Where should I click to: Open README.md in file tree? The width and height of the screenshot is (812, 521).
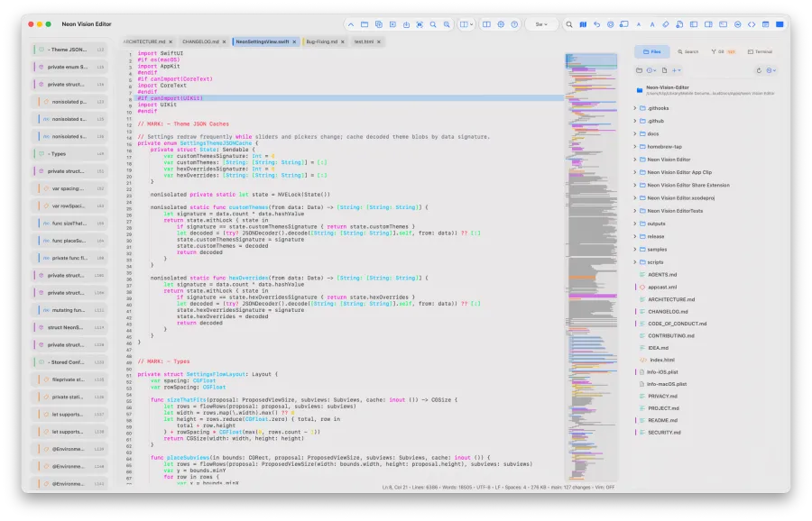coord(662,420)
